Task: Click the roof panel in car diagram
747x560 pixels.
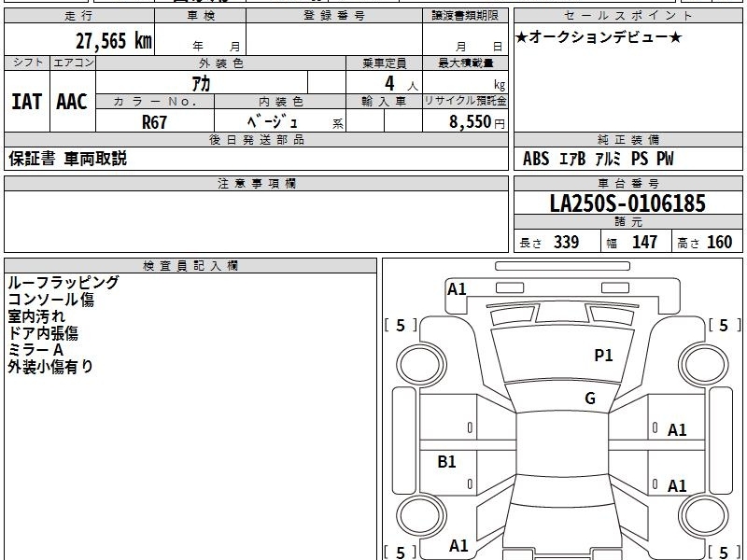Action: point(562,442)
